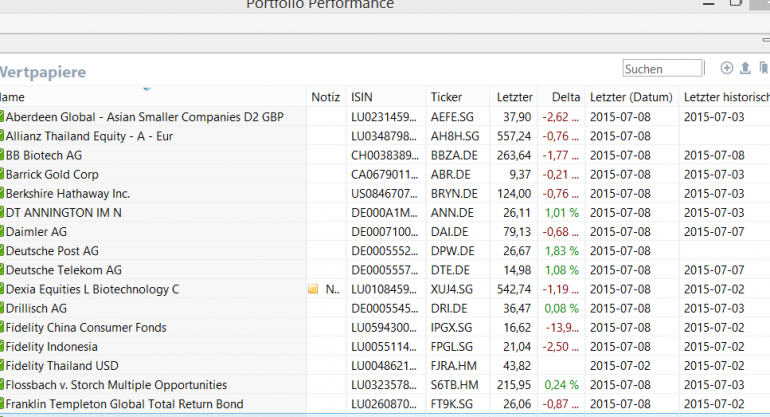Viewport: 770px width, 417px height.
Task: Minimize the Portfolio Performance window
Action: (711, 4)
